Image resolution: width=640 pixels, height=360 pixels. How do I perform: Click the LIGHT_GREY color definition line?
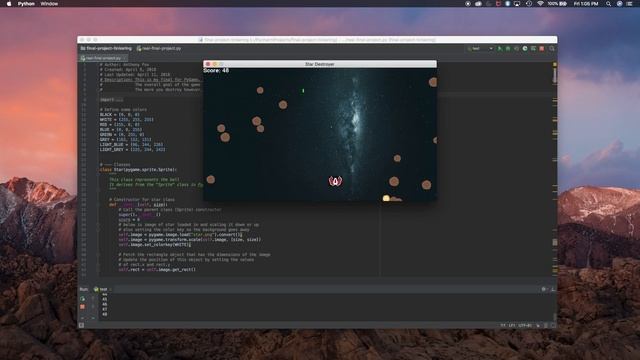pyautogui.click(x=133, y=150)
